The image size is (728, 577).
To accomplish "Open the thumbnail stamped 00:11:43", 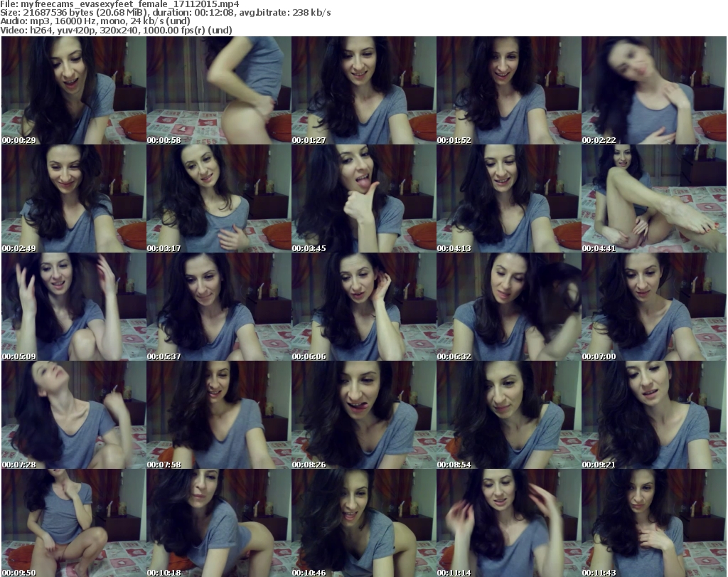I will coord(654,523).
